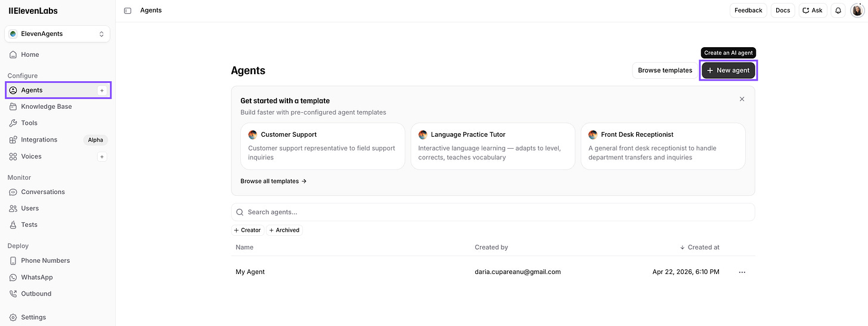Click the Ask button
Screen dimensions: 868x326
click(813, 10)
